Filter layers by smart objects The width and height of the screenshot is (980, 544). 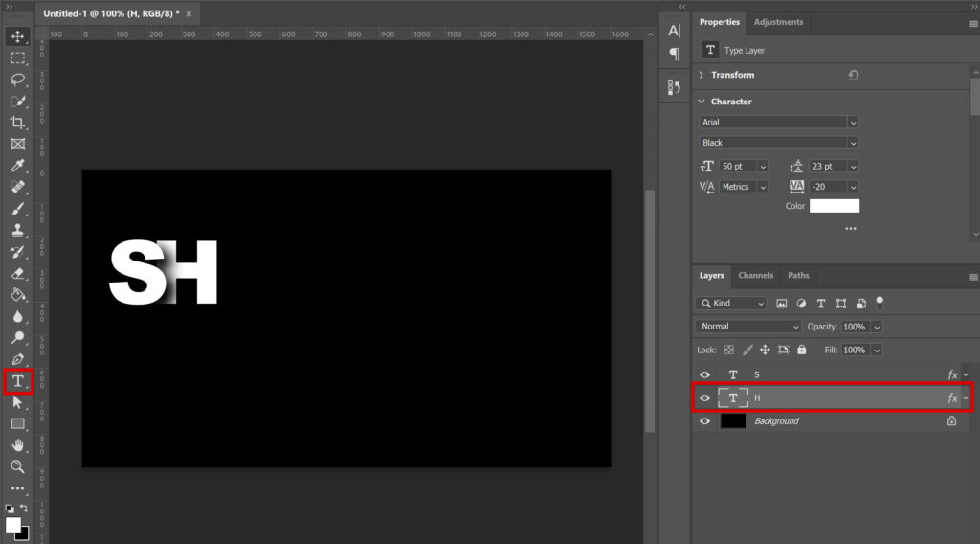click(861, 304)
